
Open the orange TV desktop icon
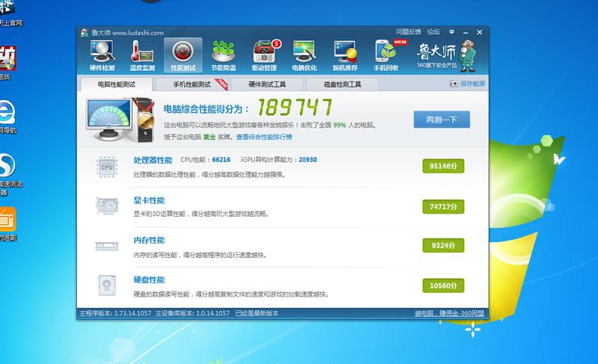coord(7,219)
